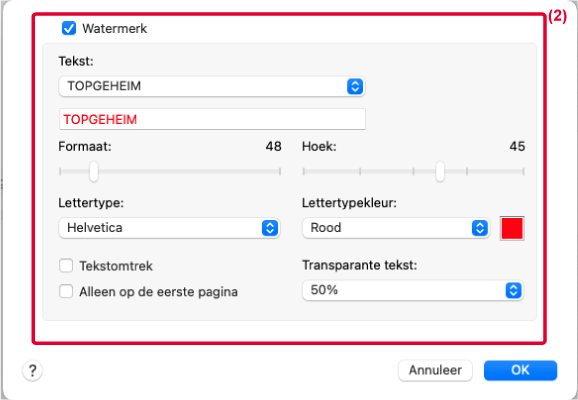Open the Helvetica font dropdown

(169, 228)
